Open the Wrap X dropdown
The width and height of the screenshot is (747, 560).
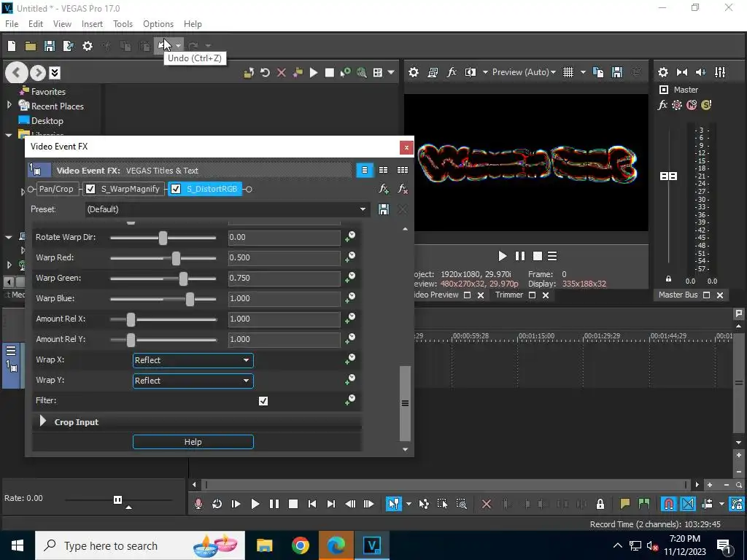tap(193, 360)
